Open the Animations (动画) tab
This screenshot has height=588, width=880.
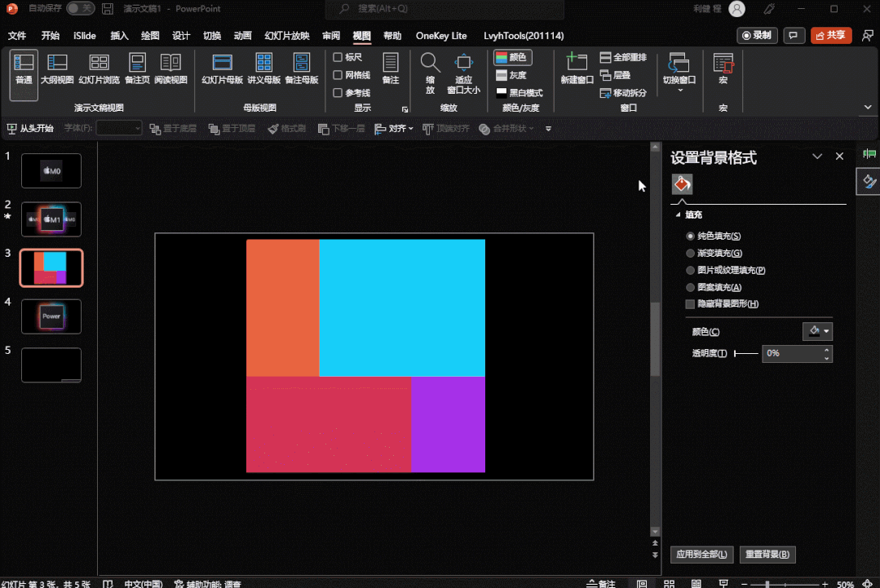242,35
